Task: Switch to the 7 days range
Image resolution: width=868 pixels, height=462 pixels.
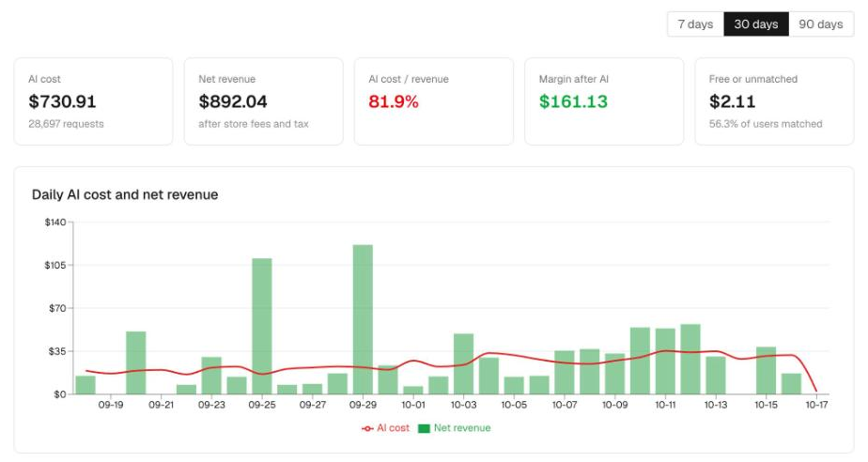Action: 695,24
